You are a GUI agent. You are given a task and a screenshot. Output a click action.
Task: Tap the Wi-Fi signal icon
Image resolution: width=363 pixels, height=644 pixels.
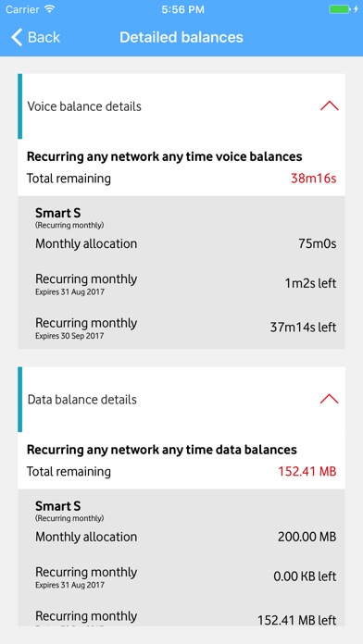coord(50,9)
